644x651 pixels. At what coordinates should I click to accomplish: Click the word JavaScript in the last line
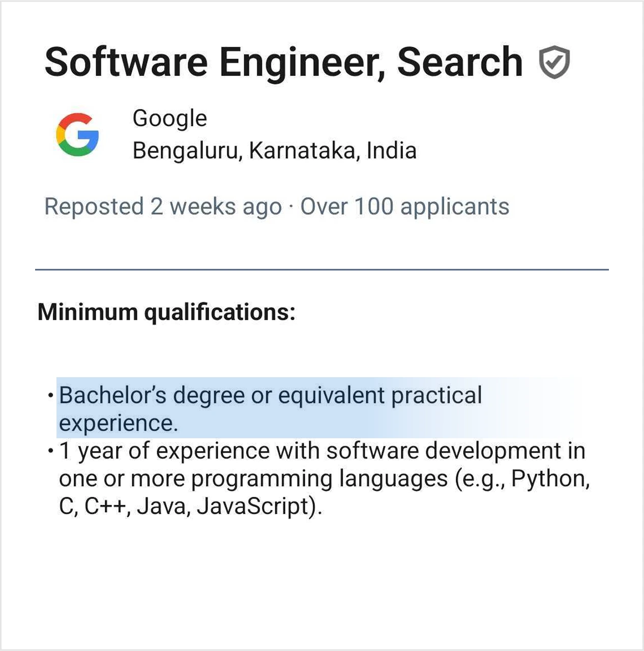point(256,506)
